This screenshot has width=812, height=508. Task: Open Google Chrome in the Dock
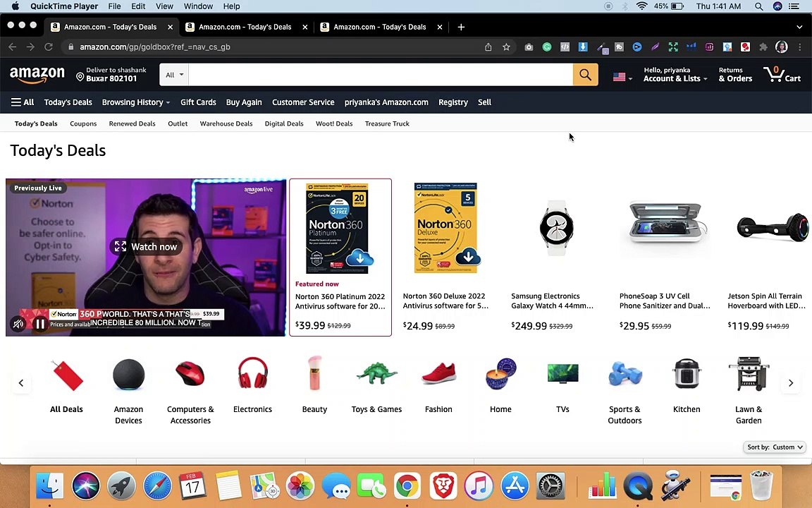tap(407, 485)
